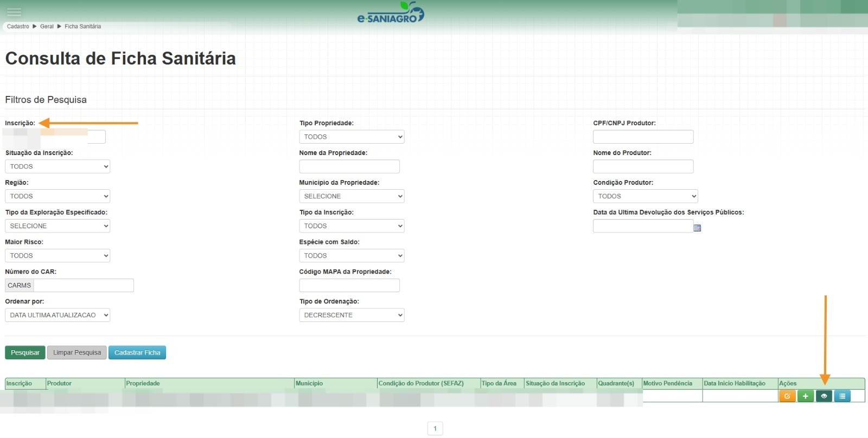The height and width of the screenshot is (438, 868).
Task: Click the Nome do Produtor input field
Action: [x=643, y=166]
